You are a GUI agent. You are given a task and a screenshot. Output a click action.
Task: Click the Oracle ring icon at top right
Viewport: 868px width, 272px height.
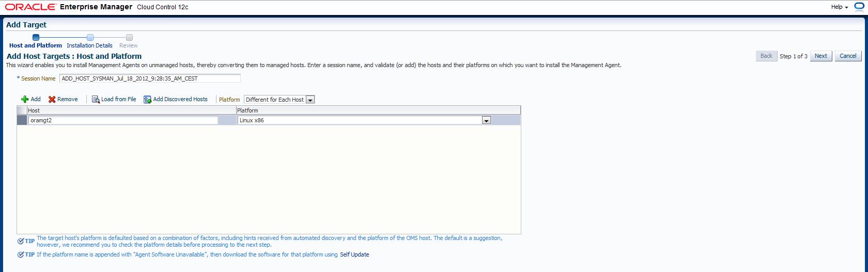859,7
